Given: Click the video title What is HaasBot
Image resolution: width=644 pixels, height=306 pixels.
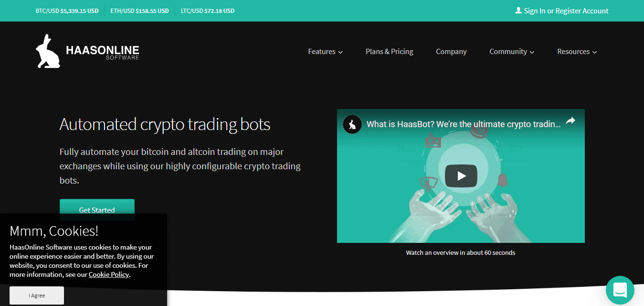Looking at the screenshot, I should (464, 124).
